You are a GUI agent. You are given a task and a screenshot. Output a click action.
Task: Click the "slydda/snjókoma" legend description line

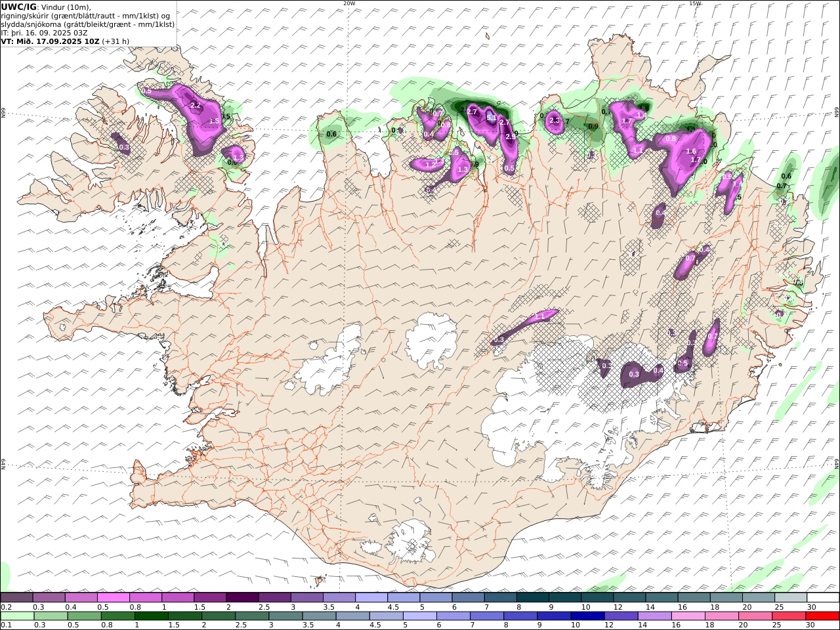pos(88,24)
